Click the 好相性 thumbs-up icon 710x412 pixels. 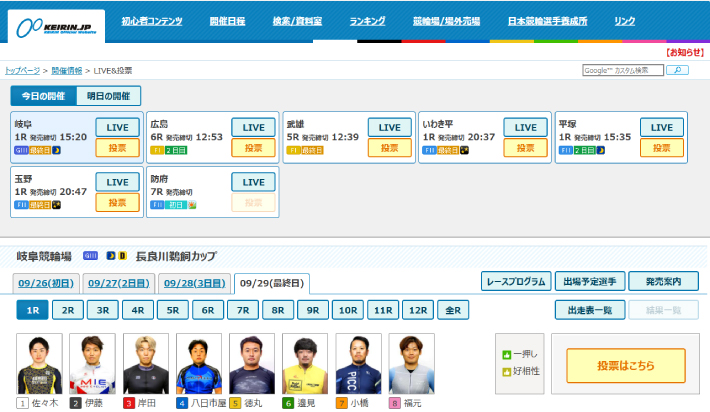(507, 372)
